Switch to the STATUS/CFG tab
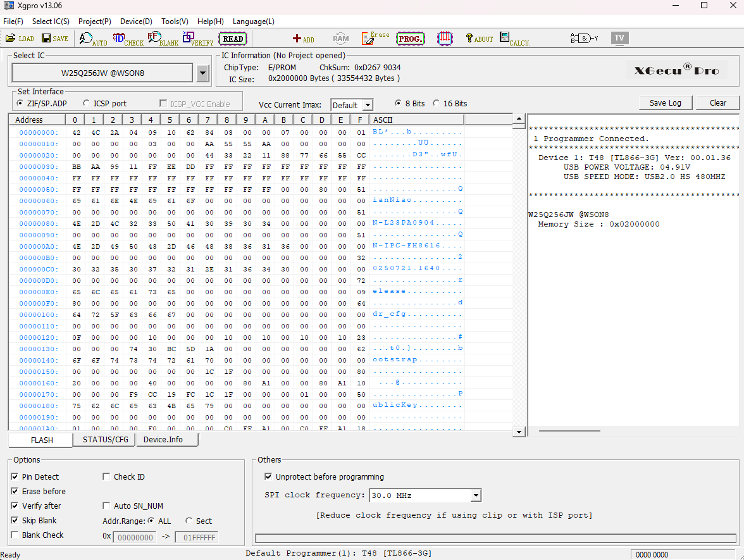The height and width of the screenshot is (560, 744). (x=105, y=440)
